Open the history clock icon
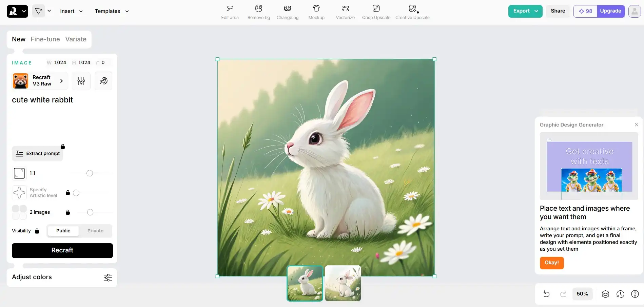The image size is (644, 307). coord(620,294)
